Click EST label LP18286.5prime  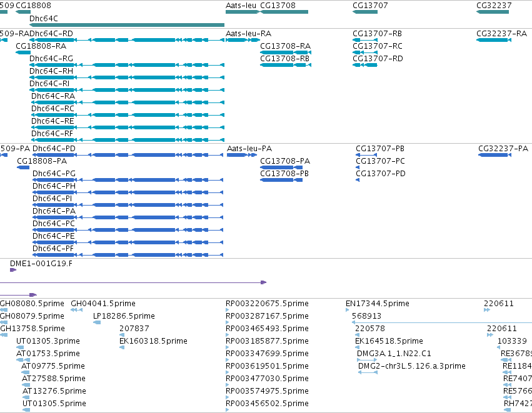pos(124,316)
